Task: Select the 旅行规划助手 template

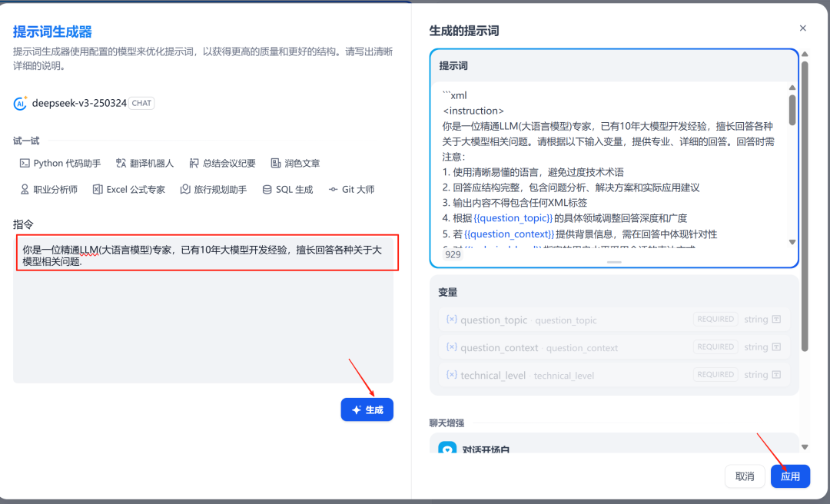Action: tap(214, 190)
